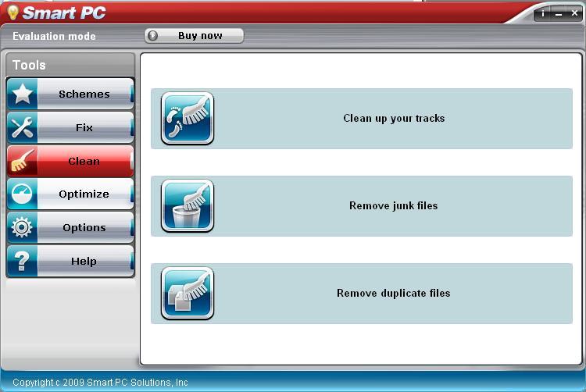This screenshot has height=392, width=586.
Task: Click the Optimize gauge icon
Action: 23,194
